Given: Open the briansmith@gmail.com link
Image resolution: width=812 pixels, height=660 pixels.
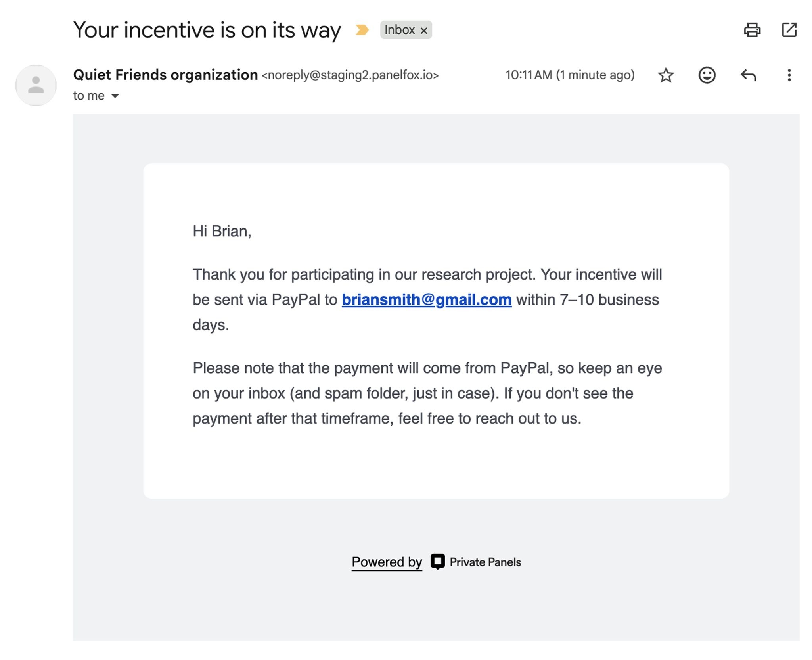Looking at the screenshot, I should coord(427,300).
